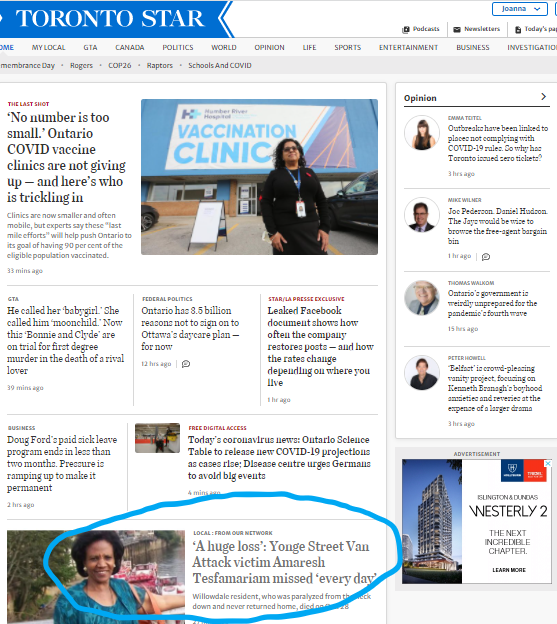Open the 'babygirl' Bonnie and Clyde trial story
557x624 pixels.
[x=65, y=340]
